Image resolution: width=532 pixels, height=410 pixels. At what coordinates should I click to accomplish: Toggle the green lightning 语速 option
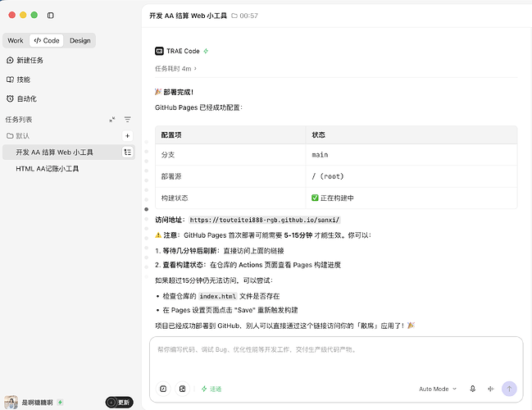click(211, 389)
